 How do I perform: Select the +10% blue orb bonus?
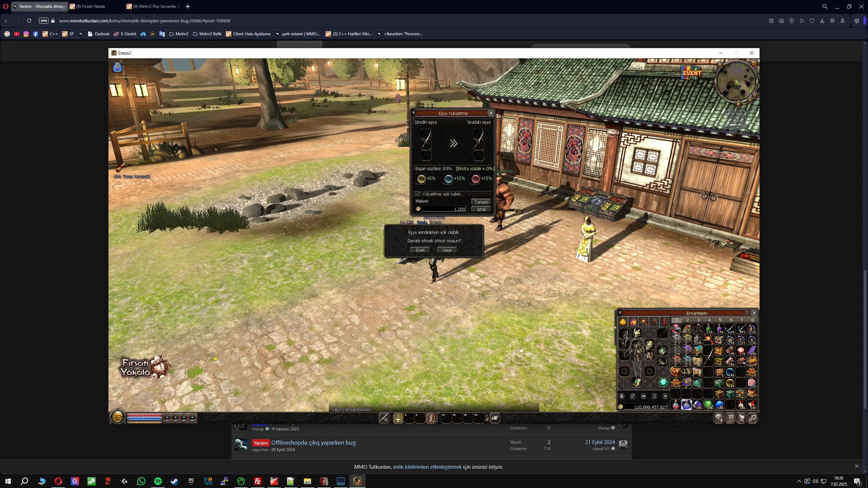coord(448,179)
